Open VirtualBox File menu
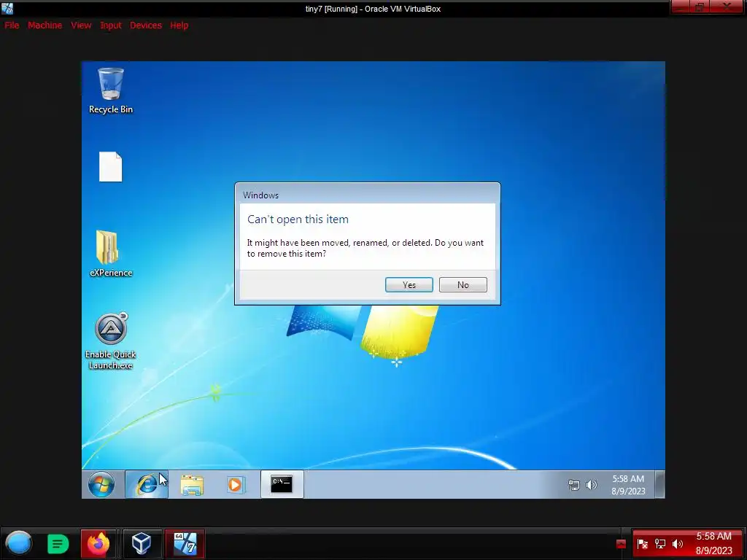This screenshot has height=560, width=747. pos(12,26)
